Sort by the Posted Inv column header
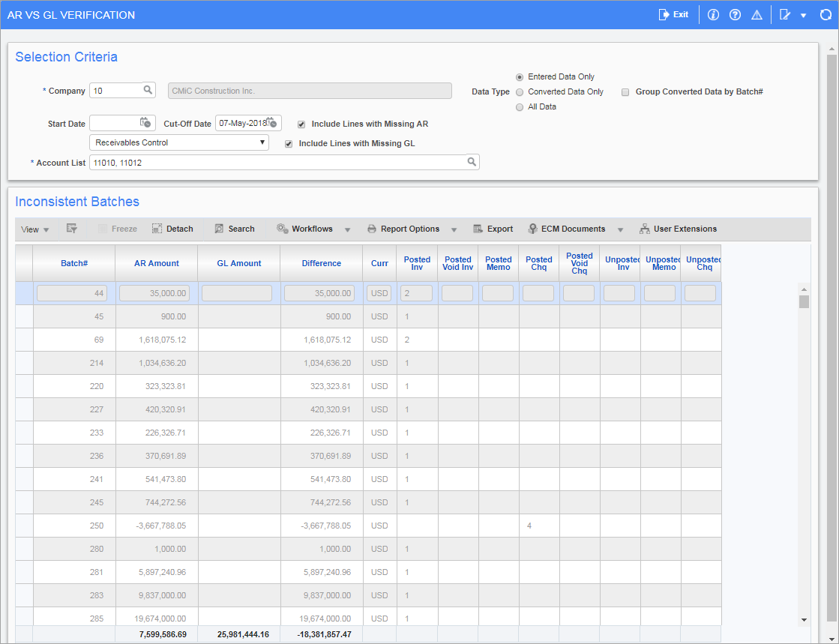Screen dimensions: 839x644 point(417,263)
